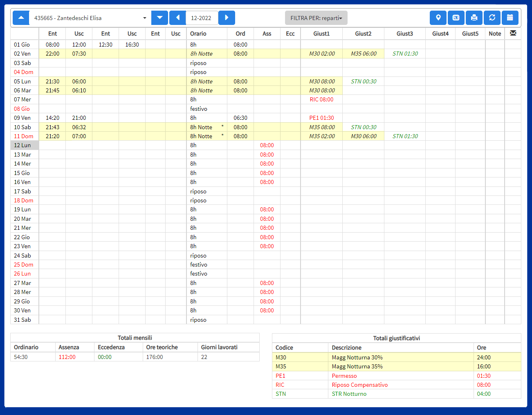
Task: Click the Orario column header
Action: click(198, 34)
